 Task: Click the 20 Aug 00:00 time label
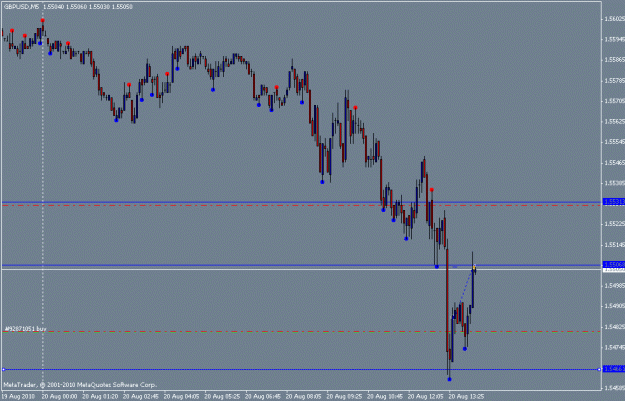tap(59, 397)
